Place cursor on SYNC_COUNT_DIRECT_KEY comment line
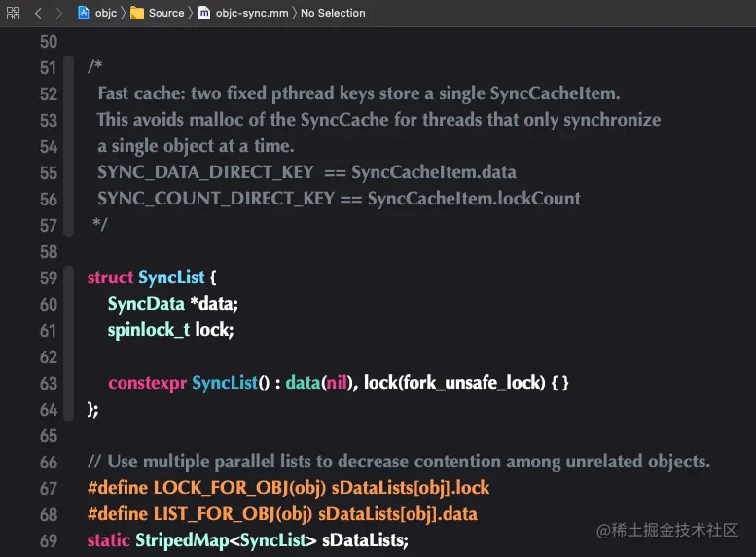 339,199
